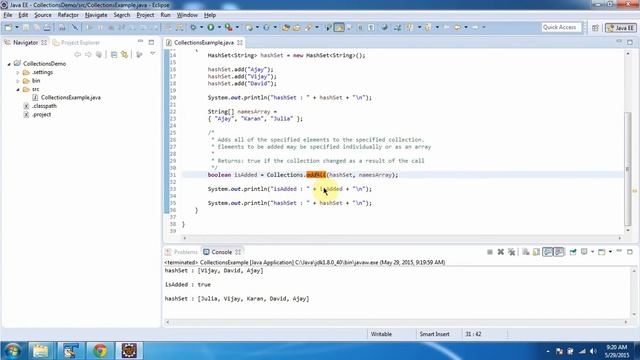Open the File menu
The width and height of the screenshot is (640, 360).
point(8,15)
